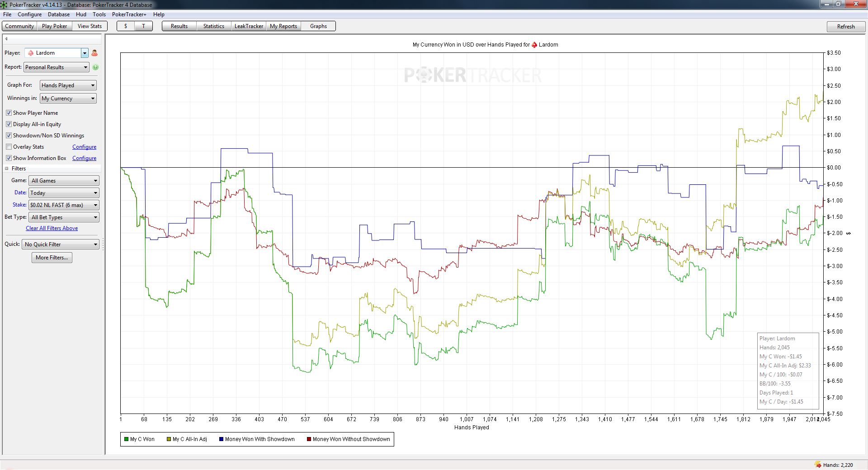
Task: Toggle Showdown/Non SD Winnings checkbox
Action: tap(9, 136)
